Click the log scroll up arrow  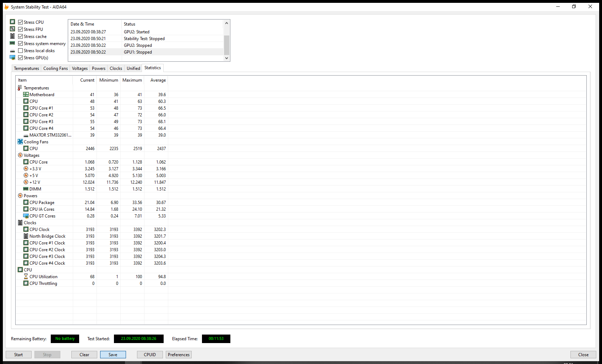pyautogui.click(x=226, y=23)
